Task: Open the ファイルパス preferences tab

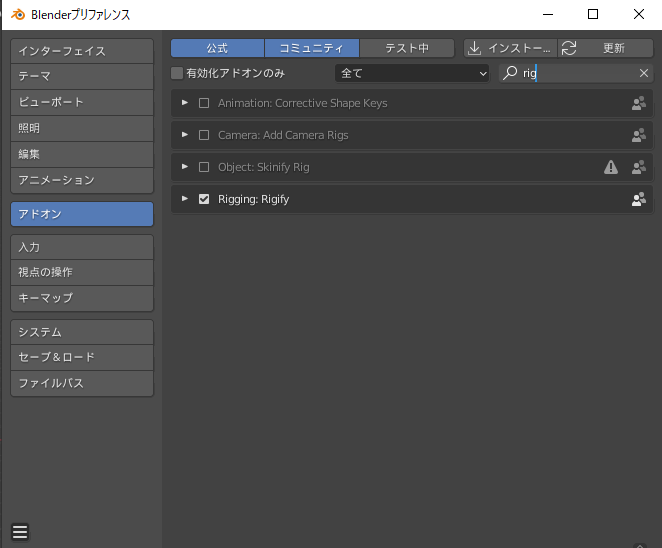Action: point(82,383)
